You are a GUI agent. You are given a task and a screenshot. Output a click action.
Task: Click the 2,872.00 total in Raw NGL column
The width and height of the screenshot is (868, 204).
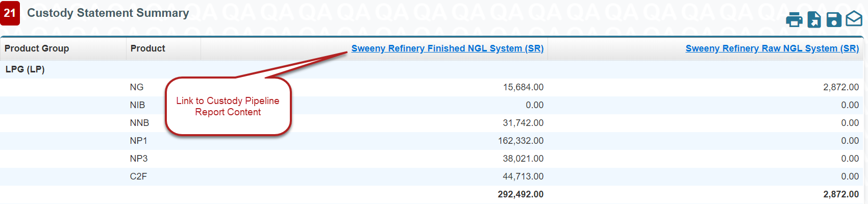pyautogui.click(x=840, y=194)
